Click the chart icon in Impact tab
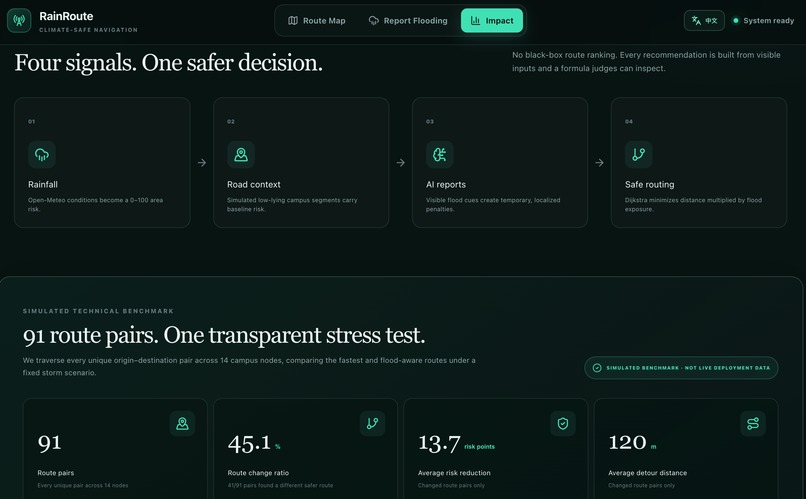 click(475, 21)
